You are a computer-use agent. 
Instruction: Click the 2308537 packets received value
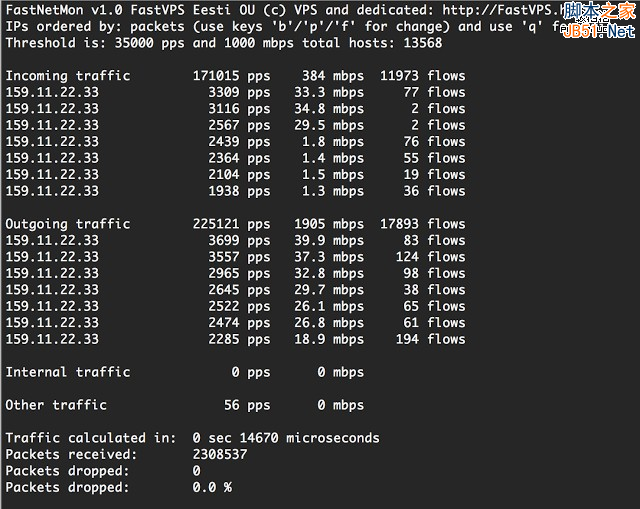(x=220, y=454)
